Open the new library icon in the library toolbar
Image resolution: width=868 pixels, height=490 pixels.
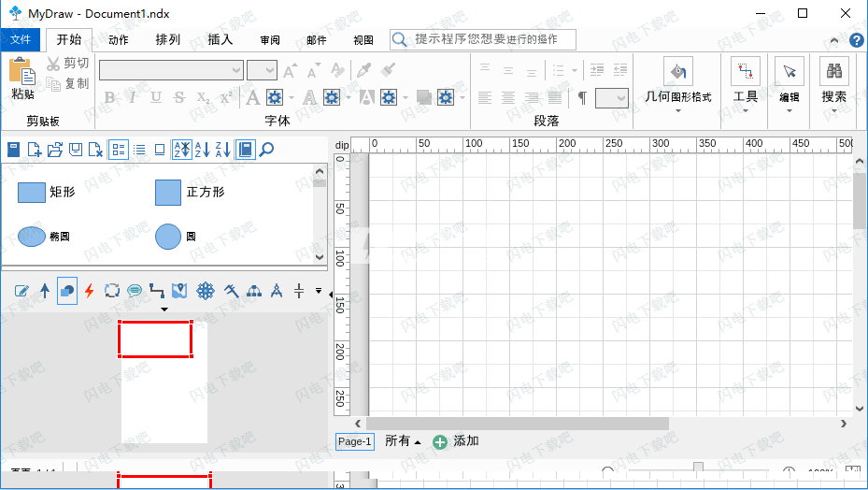pyautogui.click(x=13, y=150)
